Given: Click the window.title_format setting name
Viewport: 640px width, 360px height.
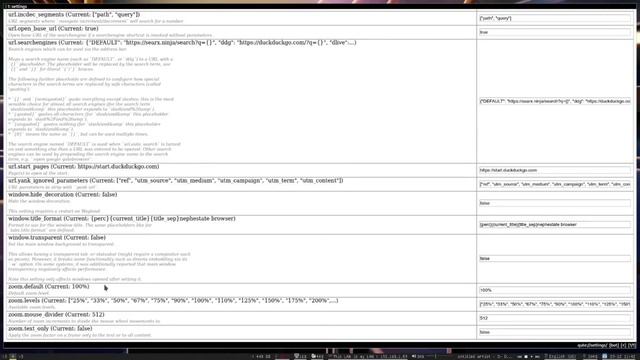Looking at the screenshot, I should pos(35,219).
